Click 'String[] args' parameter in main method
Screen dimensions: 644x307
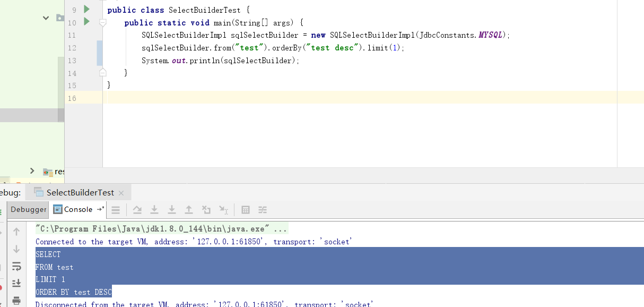263,23
